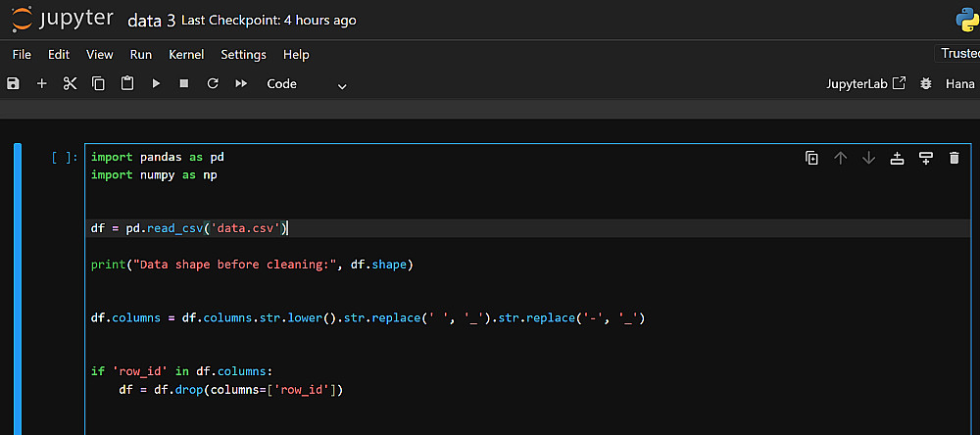Run the current cell with play icon
The image size is (980, 435).
[155, 84]
